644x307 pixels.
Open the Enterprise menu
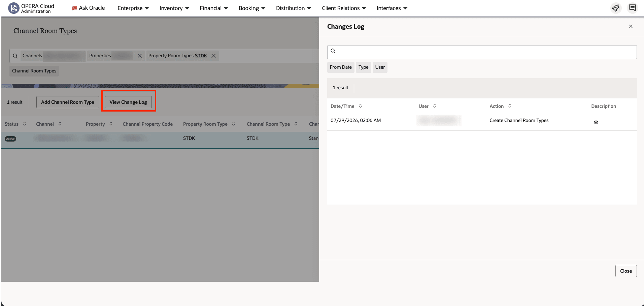pyautogui.click(x=133, y=8)
